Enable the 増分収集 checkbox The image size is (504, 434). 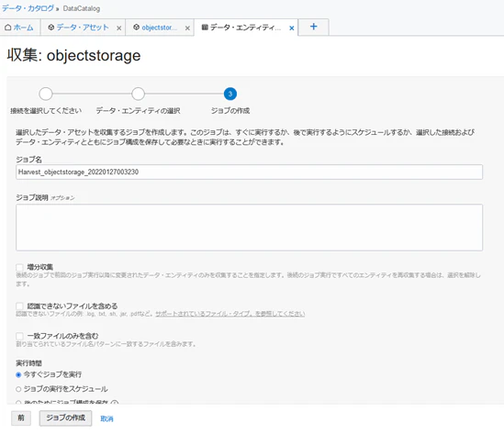[x=19, y=267]
